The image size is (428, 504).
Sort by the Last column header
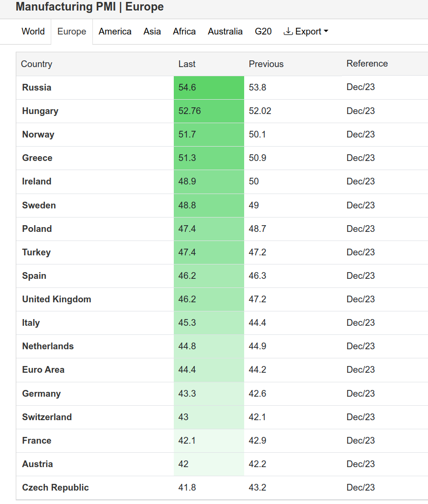pyautogui.click(x=187, y=64)
